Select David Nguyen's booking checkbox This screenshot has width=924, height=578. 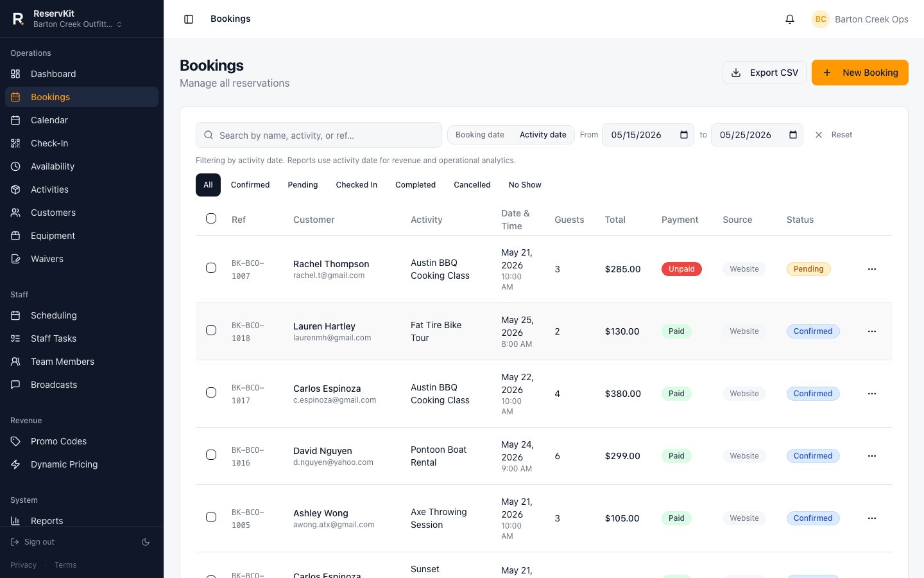(211, 455)
